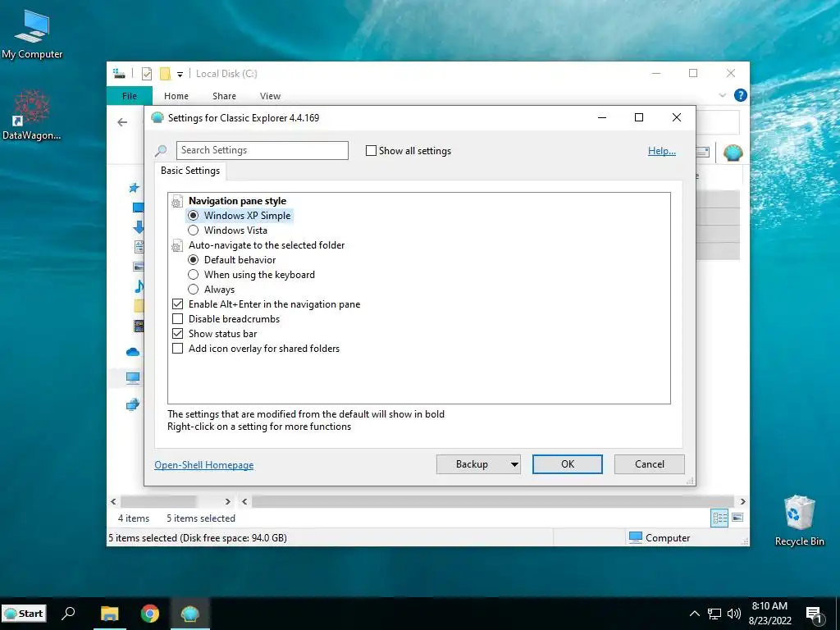840x630 pixels.
Task: Click the volume speaker tray icon
Action: click(x=734, y=614)
